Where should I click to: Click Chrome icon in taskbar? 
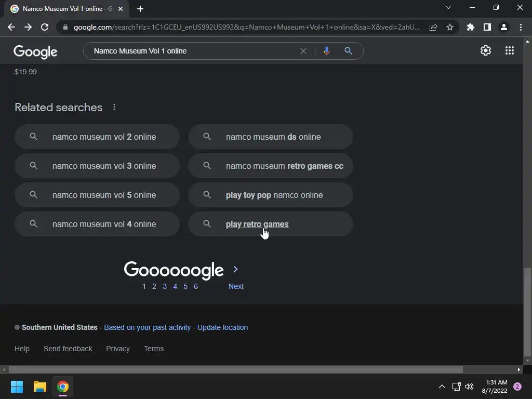(63, 387)
